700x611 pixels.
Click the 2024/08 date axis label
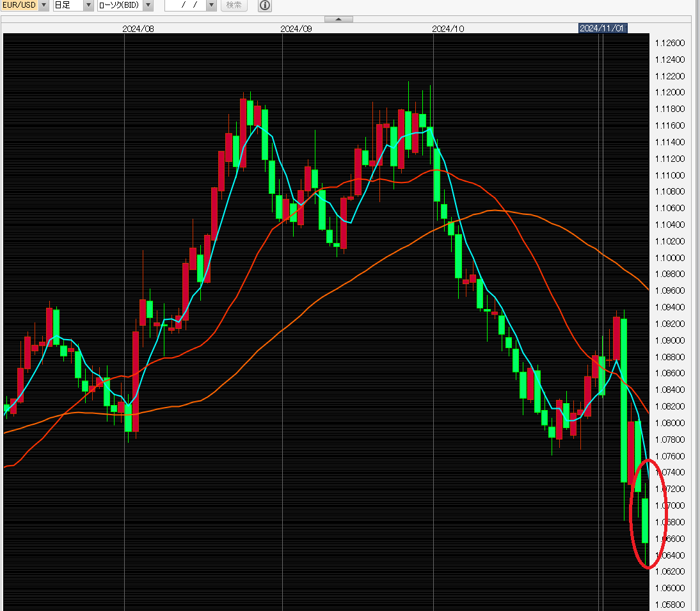(138, 29)
